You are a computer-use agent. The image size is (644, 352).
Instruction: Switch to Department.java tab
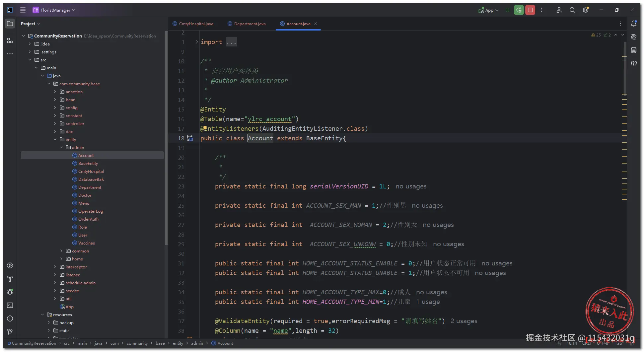[247, 24]
